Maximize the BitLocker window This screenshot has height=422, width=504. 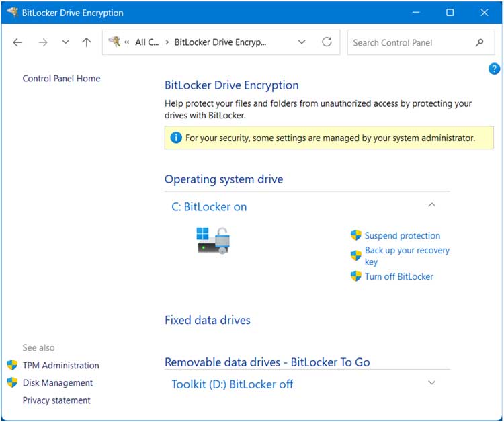(x=450, y=13)
